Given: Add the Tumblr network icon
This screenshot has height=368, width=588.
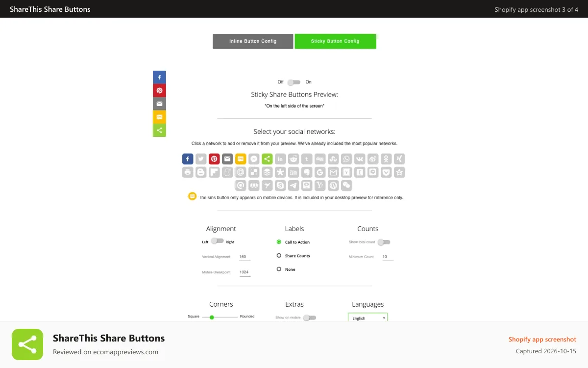Looking at the screenshot, I should 307,159.
